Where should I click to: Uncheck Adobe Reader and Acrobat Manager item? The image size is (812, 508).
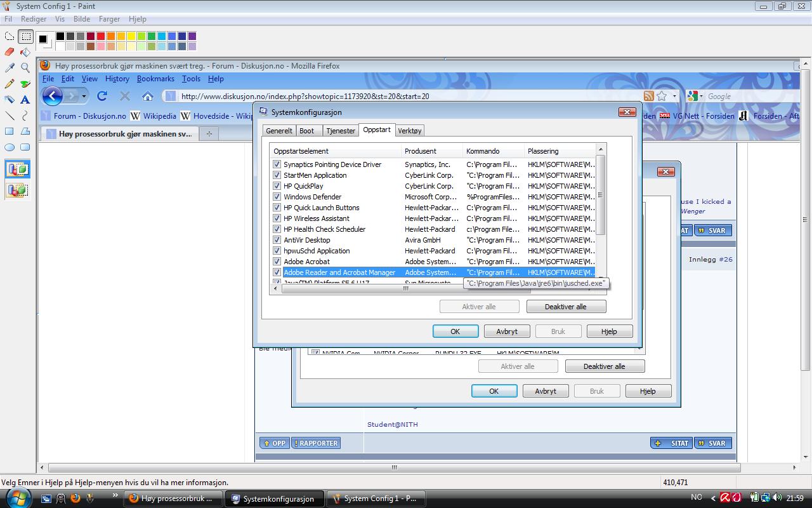tap(277, 272)
